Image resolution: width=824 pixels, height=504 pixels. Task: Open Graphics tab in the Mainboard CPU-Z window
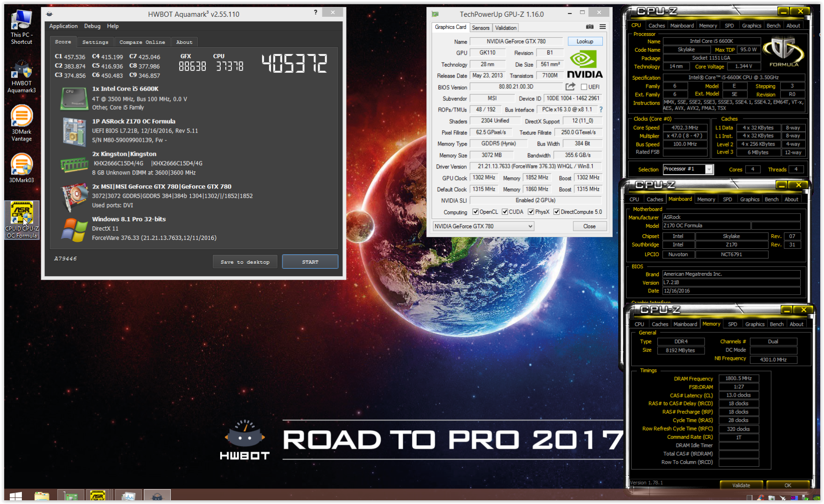(750, 199)
